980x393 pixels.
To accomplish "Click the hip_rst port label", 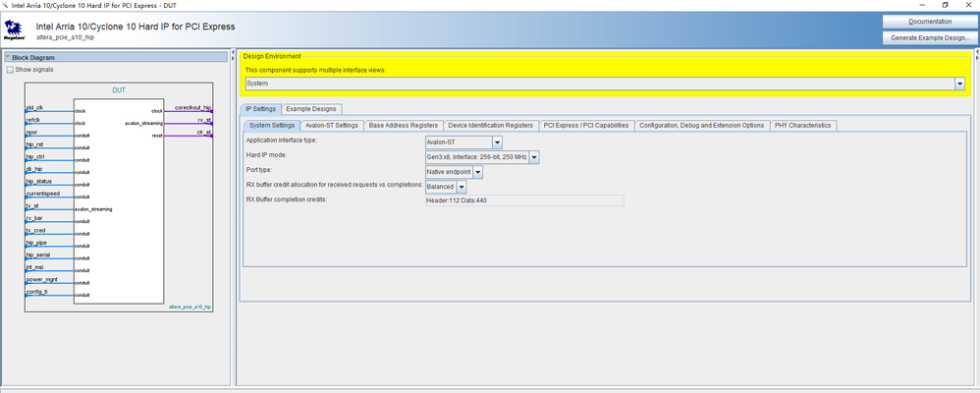I will coord(34,143).
